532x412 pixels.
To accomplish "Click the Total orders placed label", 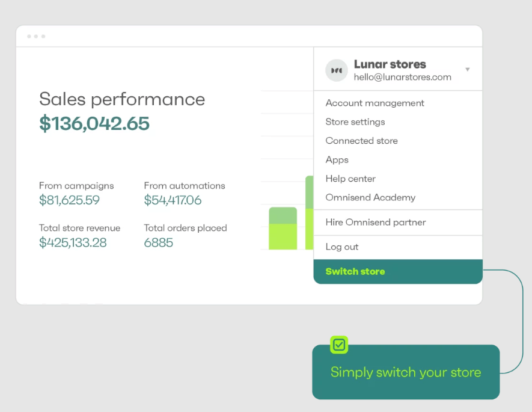I will (185, 228).
